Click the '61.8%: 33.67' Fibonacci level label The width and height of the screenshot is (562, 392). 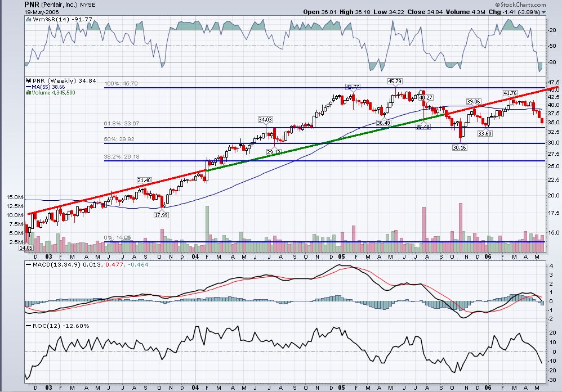pyautogui.click(x=122, y=124)
